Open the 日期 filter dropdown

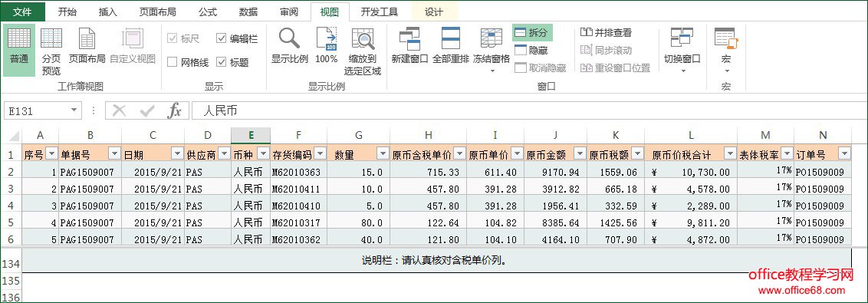pos(177,154)
